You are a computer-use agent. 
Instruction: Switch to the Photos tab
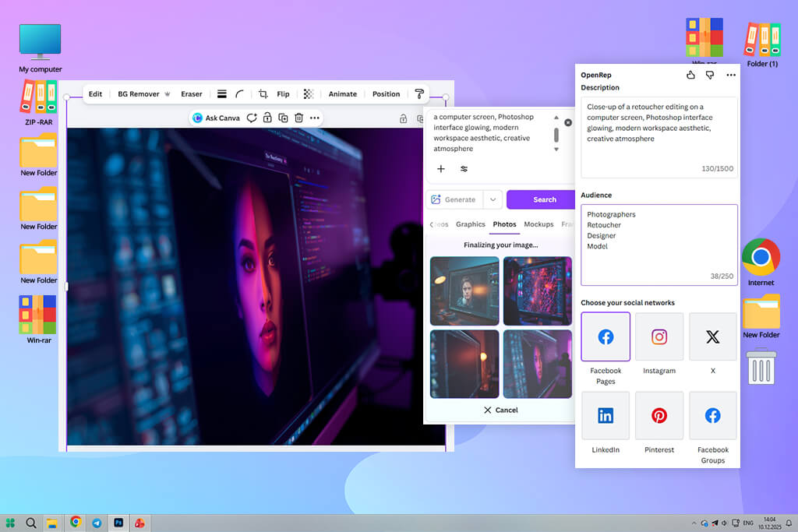coord(504,224)
